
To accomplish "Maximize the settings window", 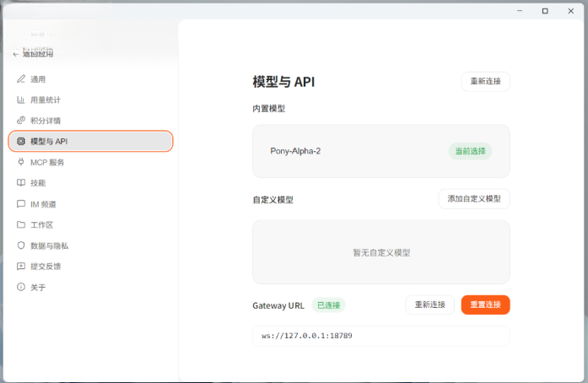I will click(545, 11).
